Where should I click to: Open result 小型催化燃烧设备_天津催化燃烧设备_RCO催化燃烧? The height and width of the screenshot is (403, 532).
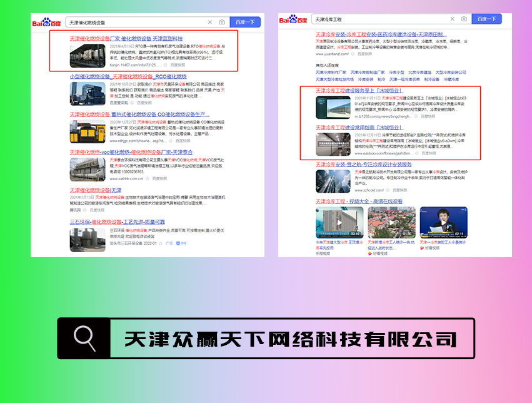tap(128, 77)
